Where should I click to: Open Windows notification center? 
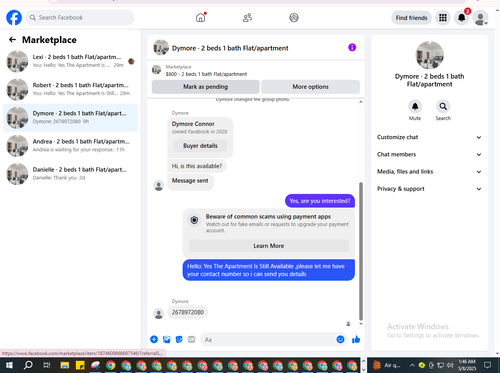pyautogui.click(x=488, y=365)
